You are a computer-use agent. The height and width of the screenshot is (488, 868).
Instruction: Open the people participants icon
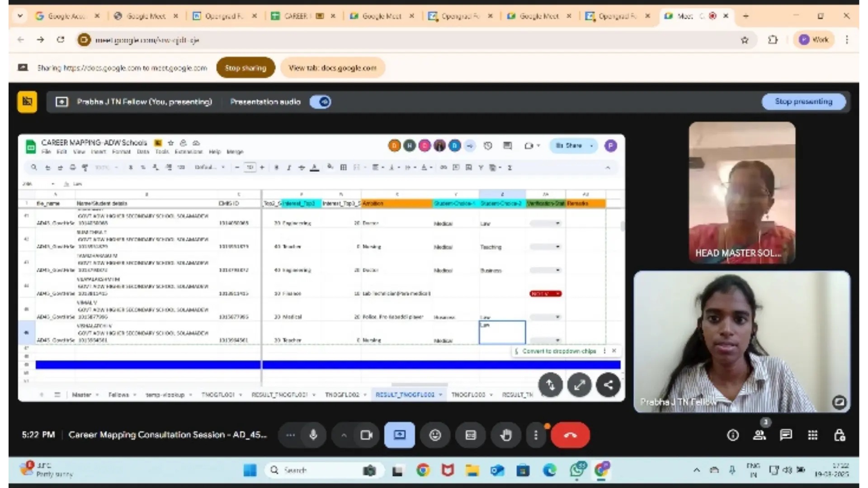(759, 435)
